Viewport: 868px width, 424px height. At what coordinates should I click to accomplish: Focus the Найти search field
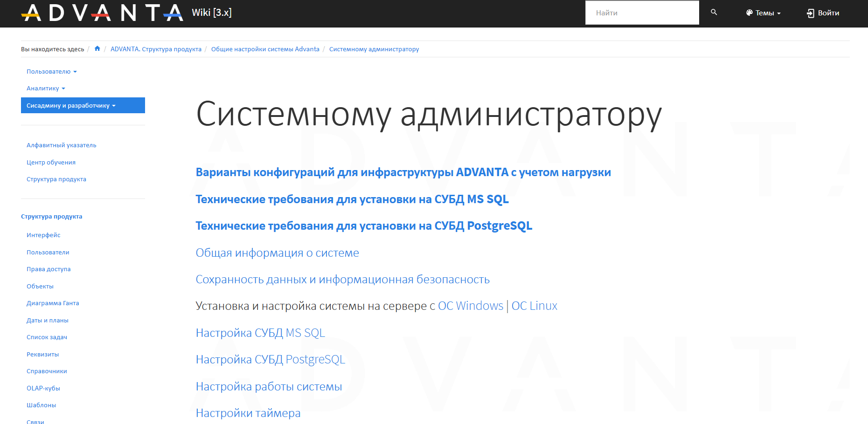[x=642, y=13]
